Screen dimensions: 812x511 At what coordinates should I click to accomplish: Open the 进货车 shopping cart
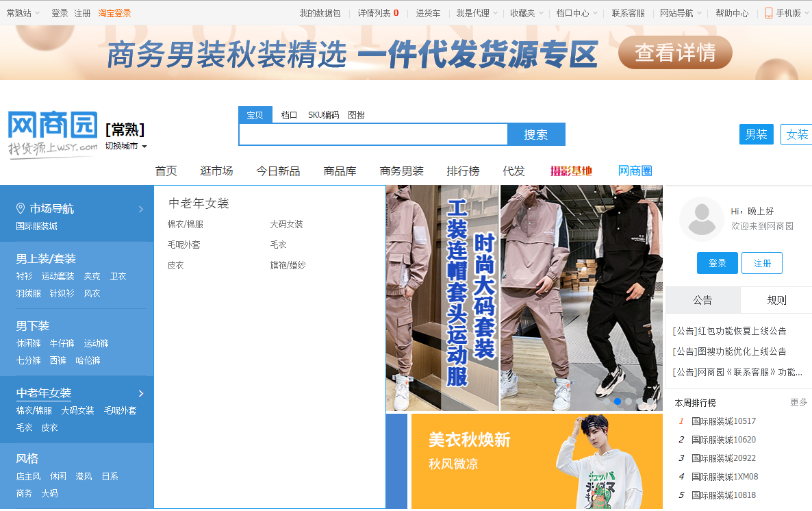(428, 12)
